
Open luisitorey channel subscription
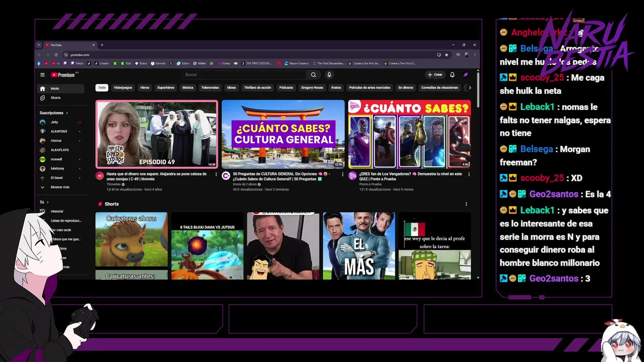click(x=61, y=168)
